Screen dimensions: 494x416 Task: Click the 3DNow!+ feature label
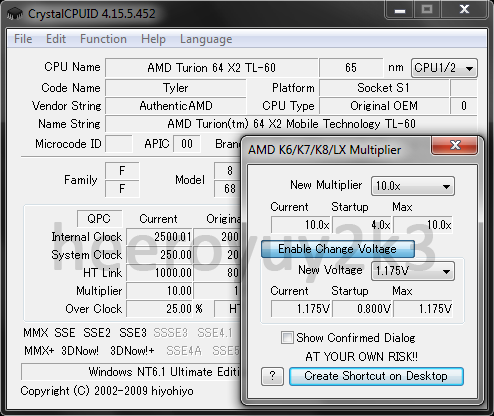(x=132, y=351)
